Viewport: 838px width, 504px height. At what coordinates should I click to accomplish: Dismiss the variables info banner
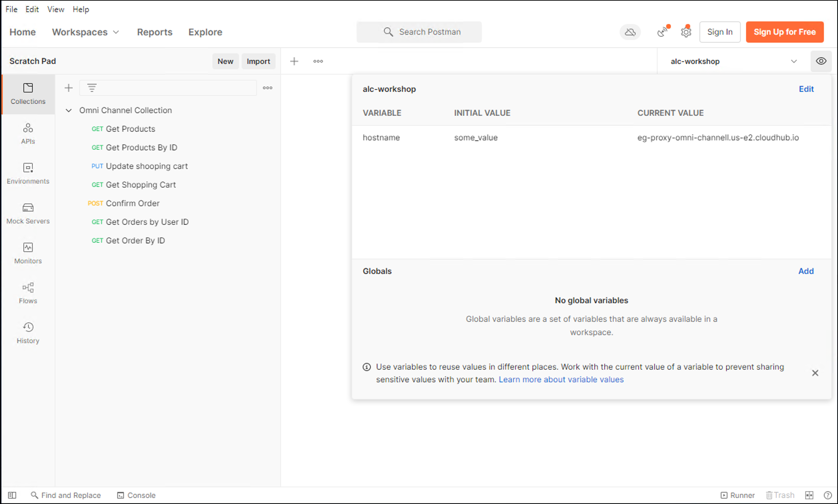815,373
